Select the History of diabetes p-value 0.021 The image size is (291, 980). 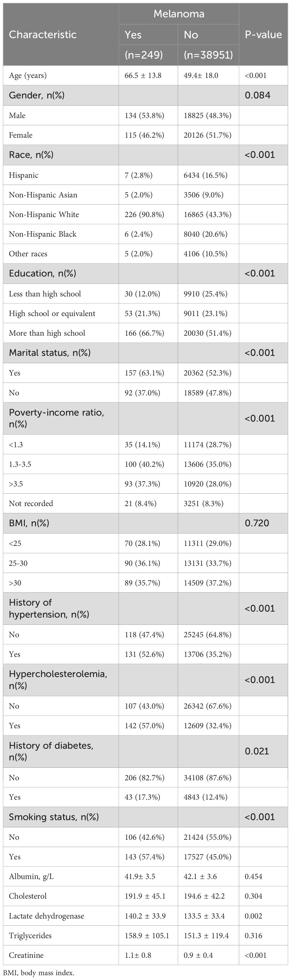tap(257, 751)
